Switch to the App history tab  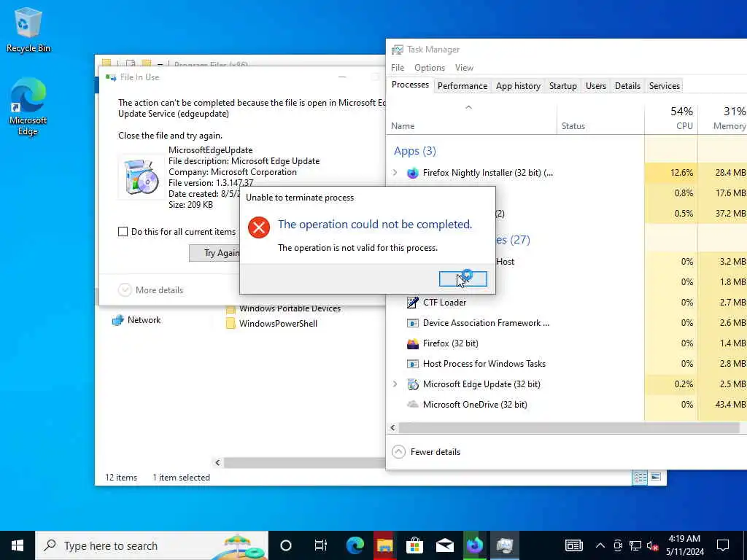point(518,86)
